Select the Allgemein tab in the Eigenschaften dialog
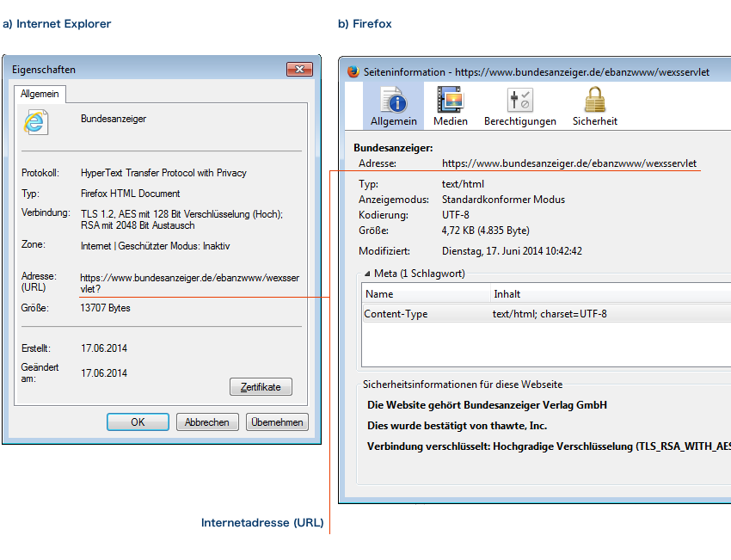The image size is (731, 560). 40,94
